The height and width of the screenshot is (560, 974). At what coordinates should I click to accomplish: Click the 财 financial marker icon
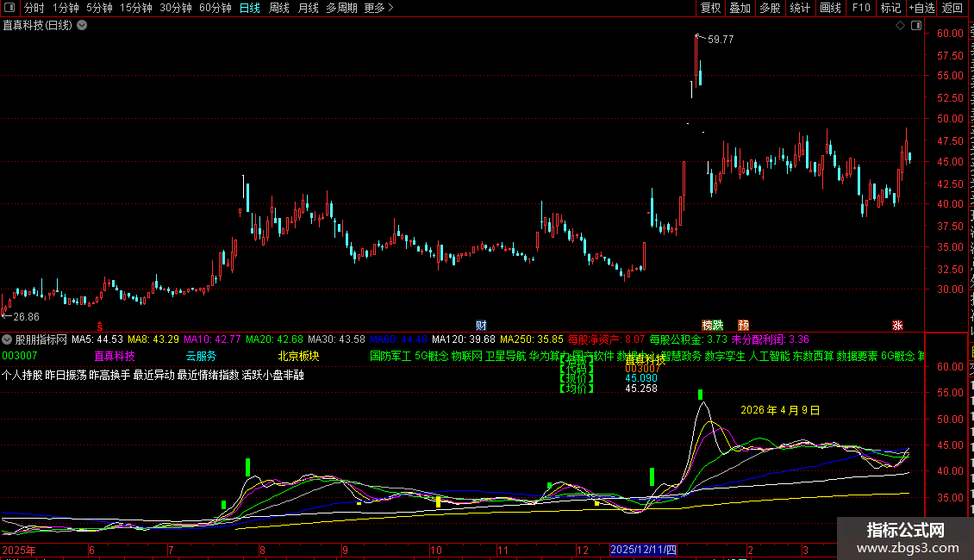point(481,326)
